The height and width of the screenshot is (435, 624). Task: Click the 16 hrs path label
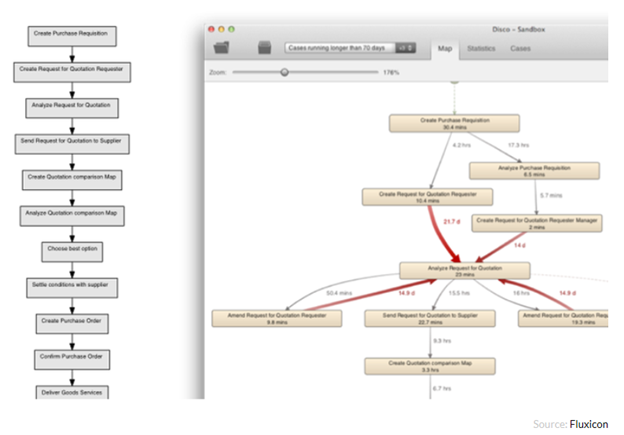(x=521, y=293)
